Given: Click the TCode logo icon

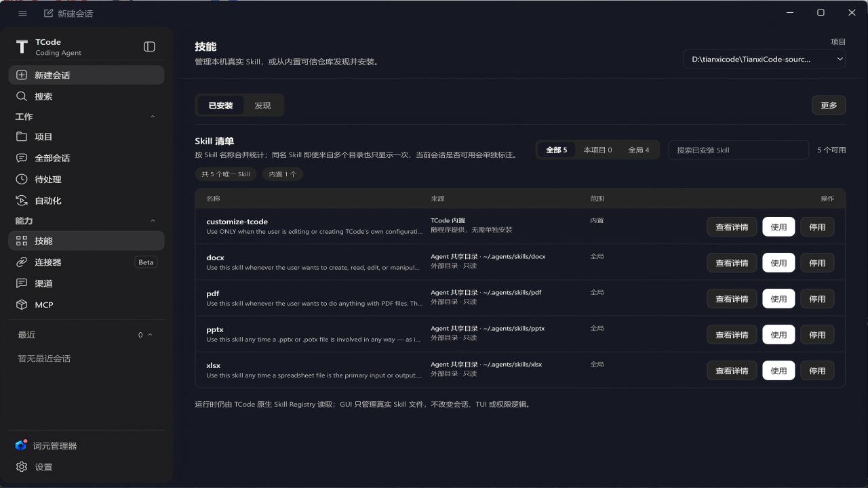Looking at the screenshot, I should tap(22, 47).
